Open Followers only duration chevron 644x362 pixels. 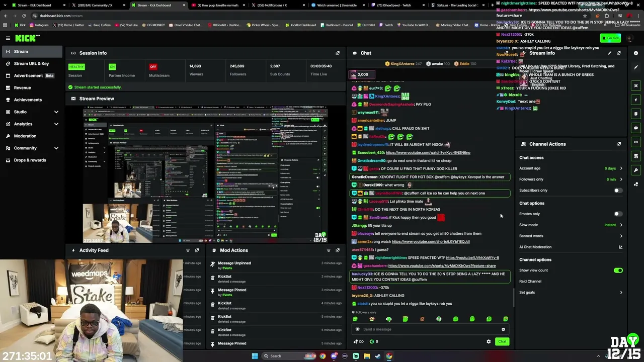coord(621,179)
